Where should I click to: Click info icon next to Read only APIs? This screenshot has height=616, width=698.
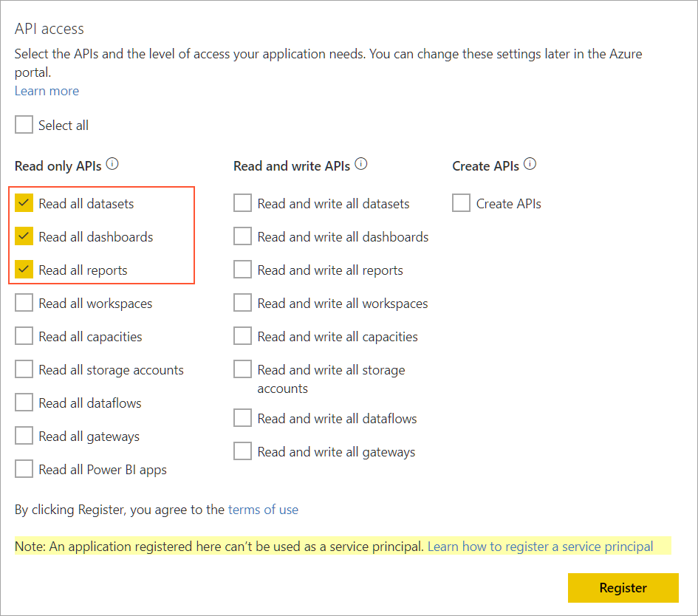coord(112,165)
